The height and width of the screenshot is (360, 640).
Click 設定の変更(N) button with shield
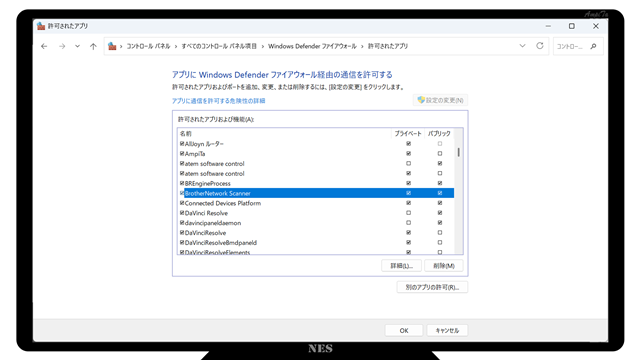click(440, 100)
